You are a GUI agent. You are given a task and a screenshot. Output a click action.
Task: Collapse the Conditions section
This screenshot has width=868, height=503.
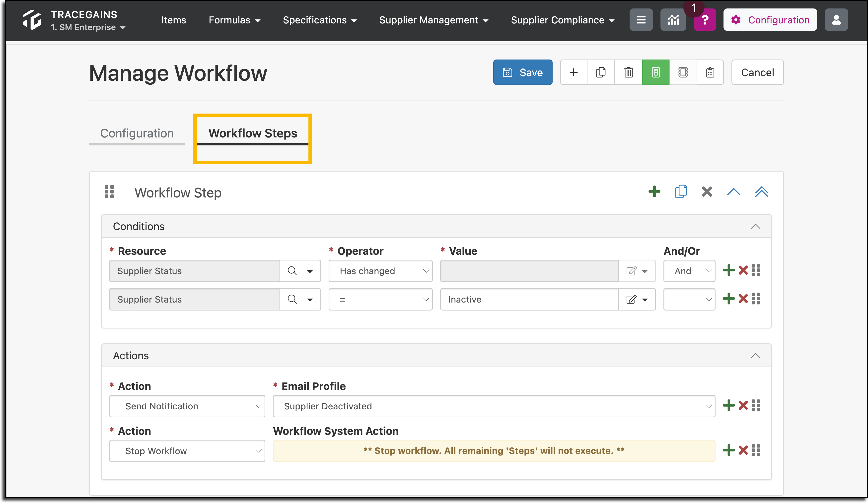click(x=755, y=226)
